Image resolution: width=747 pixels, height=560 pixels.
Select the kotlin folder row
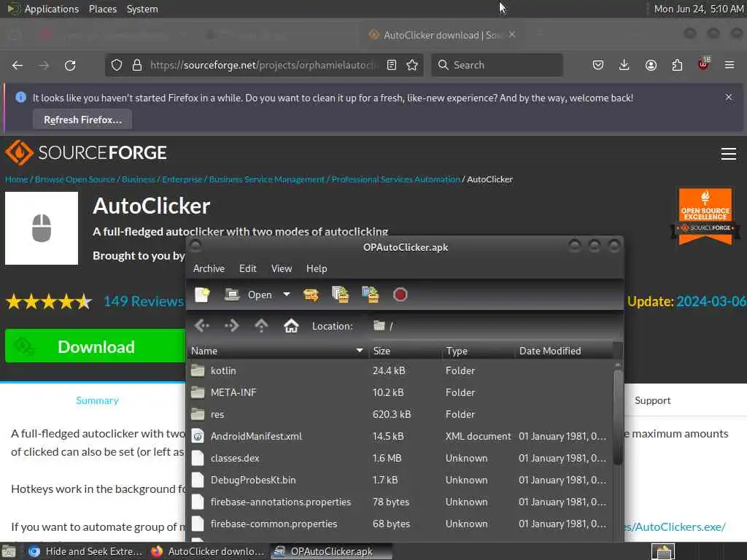[x=399, y=370]
